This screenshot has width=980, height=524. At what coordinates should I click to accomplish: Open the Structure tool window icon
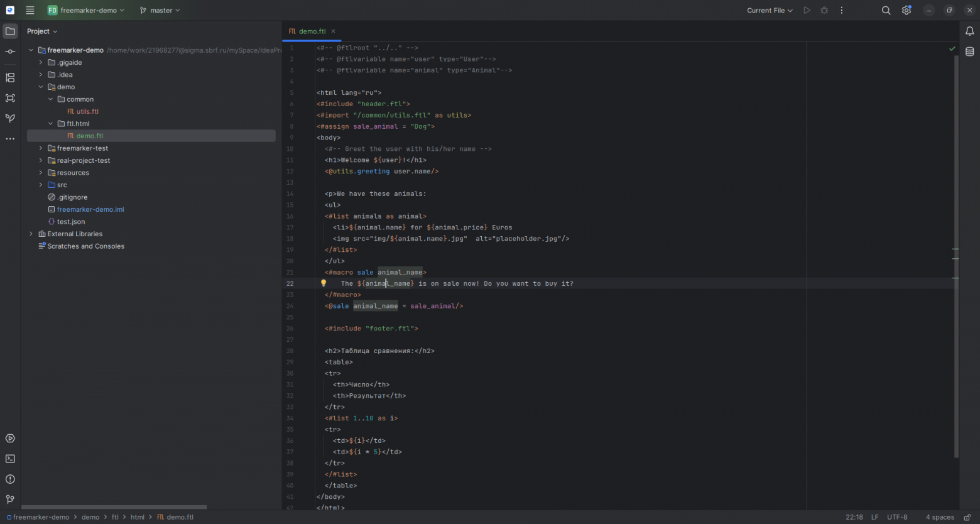(10, 78)
